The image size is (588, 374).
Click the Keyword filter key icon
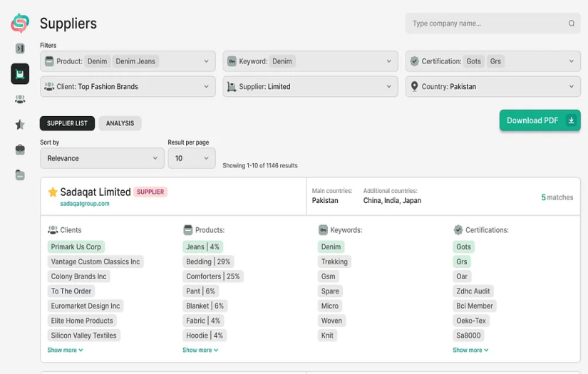point(232,61)
